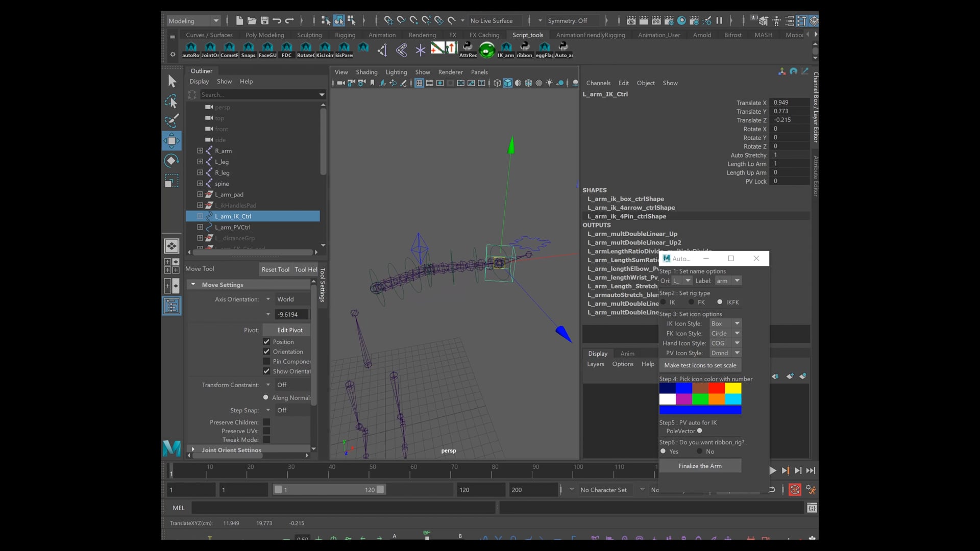Activate the Lasso select tool
This screenshot has width=980, height=551.
coord(172,101)
